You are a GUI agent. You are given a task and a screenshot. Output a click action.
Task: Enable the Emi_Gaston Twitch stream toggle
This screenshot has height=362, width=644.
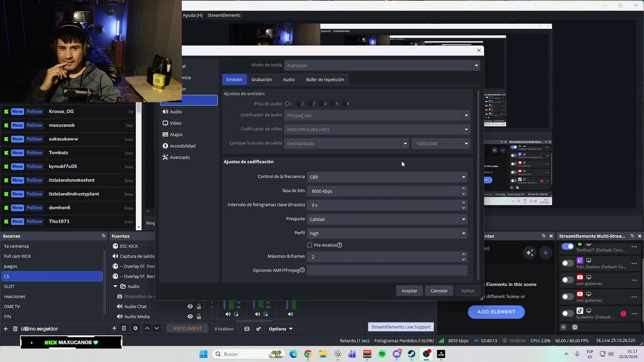[x=568, y=263]
